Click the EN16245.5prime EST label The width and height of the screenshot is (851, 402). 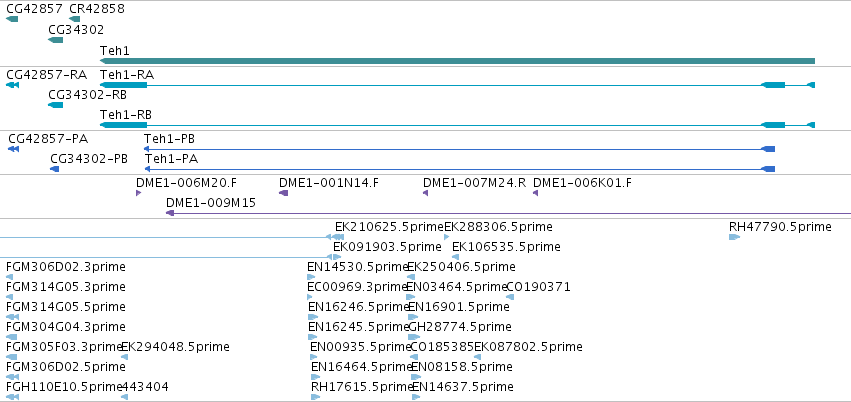click(x=358, y=327)
